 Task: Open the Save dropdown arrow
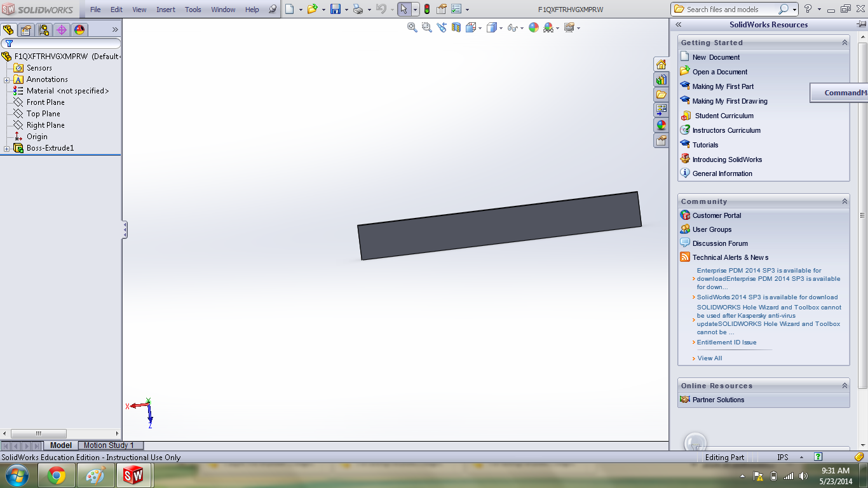click(x=346, y=10)
